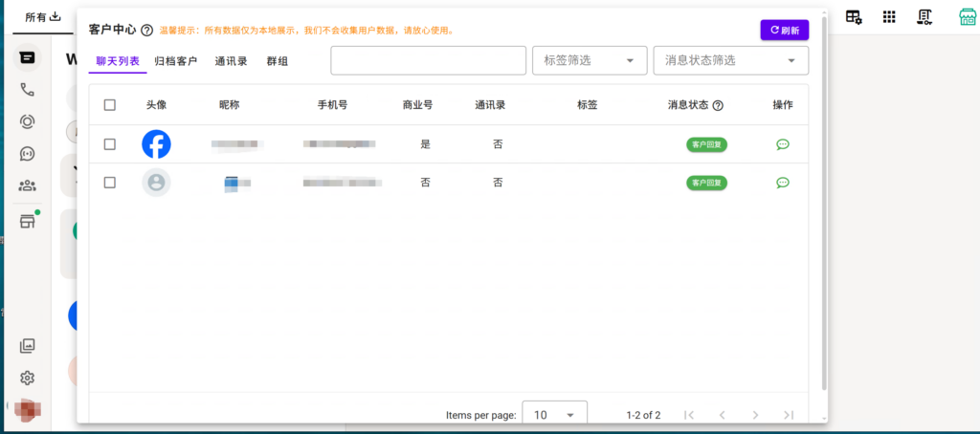This screenshot has height=434, width=980.
Task: Switch to the 聊天列表 tab
Action: click(x=118, y=61)
